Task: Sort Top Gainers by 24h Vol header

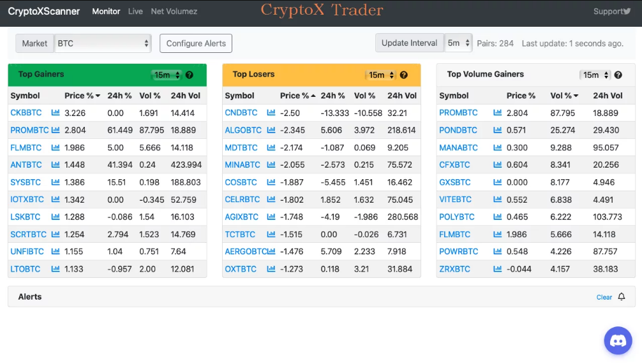Action: [x=186, y=96]
